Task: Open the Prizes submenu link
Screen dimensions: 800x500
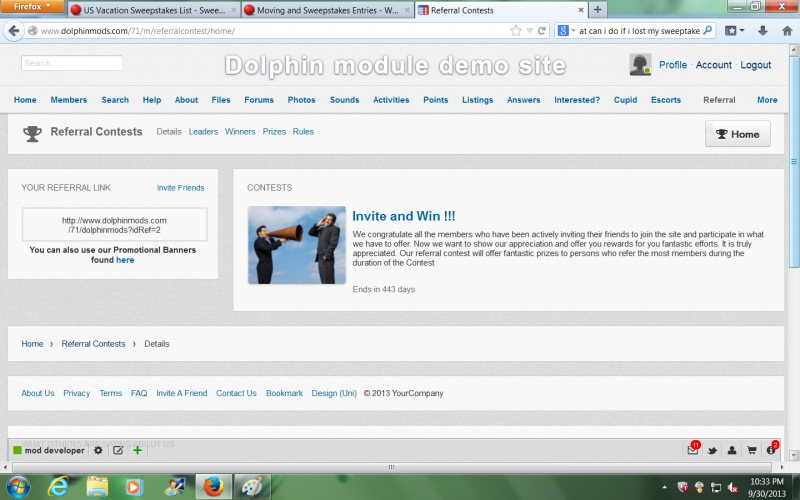Action: [274, 132]
